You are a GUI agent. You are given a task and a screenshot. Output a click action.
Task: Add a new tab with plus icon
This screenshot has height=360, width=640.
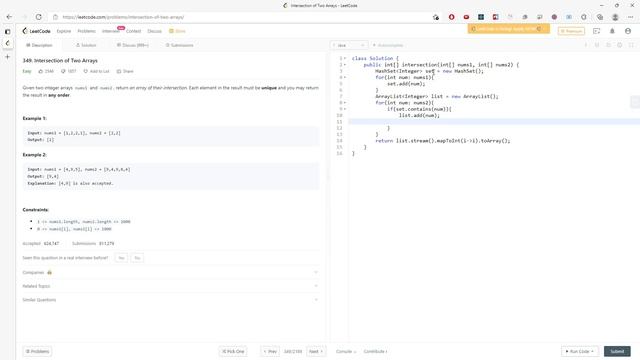[x=7, y=57]
